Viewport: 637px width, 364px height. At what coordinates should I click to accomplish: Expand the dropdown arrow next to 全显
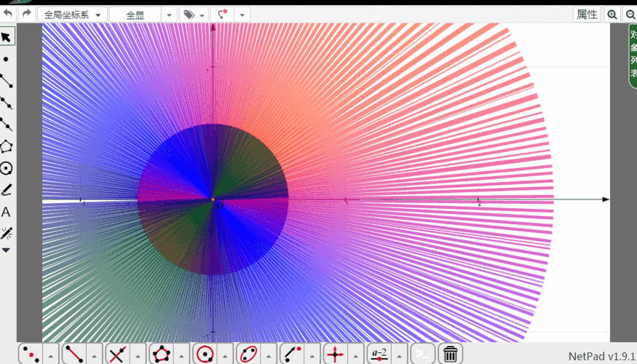point(169,15)
